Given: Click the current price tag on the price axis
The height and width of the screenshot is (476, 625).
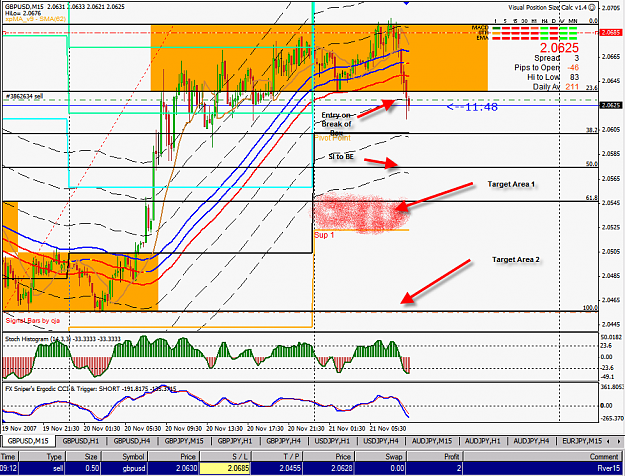Looking at the screenshot, I should pos(611,106).
